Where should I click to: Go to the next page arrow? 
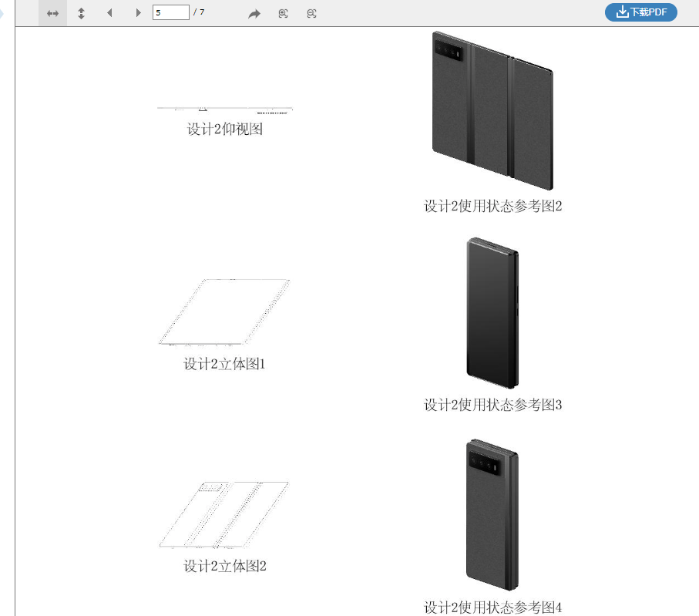coord(138,12)
